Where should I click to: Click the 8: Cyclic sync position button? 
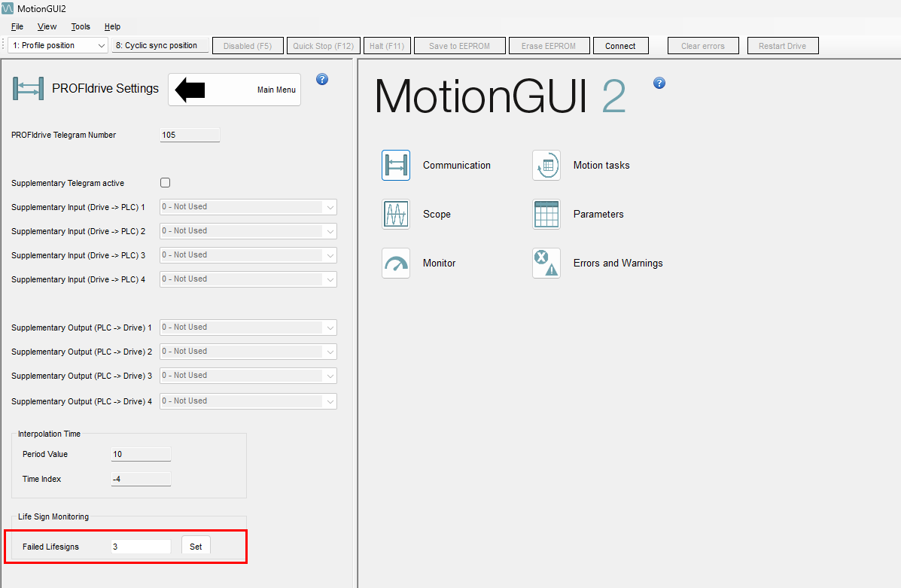tap(160, 45)
